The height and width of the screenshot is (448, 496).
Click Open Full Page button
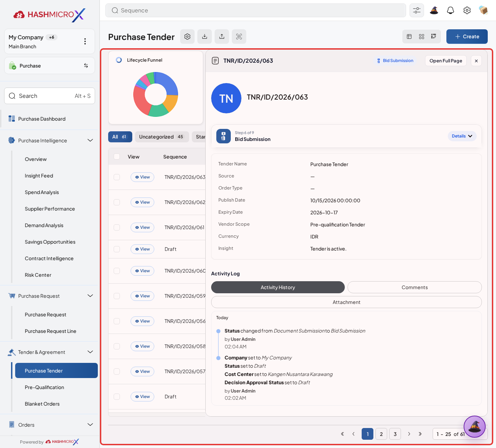click(x=446, y=61)
